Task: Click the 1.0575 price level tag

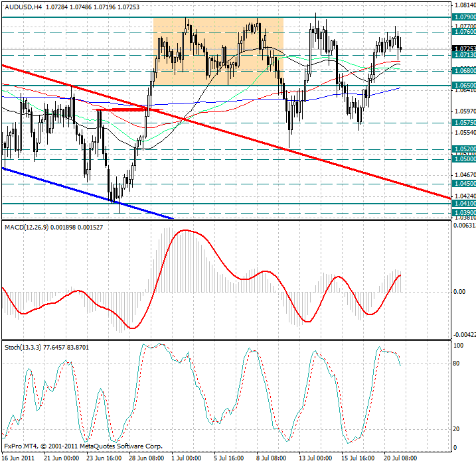Action: (464, 123)
